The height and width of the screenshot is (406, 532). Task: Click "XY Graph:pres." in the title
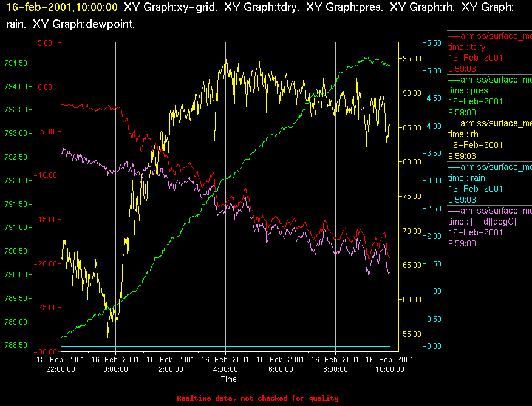(345, 7)
